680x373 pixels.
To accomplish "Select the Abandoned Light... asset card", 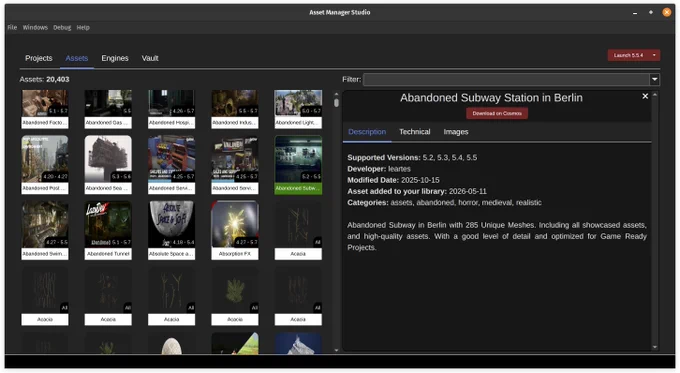I will pos(298,109).
